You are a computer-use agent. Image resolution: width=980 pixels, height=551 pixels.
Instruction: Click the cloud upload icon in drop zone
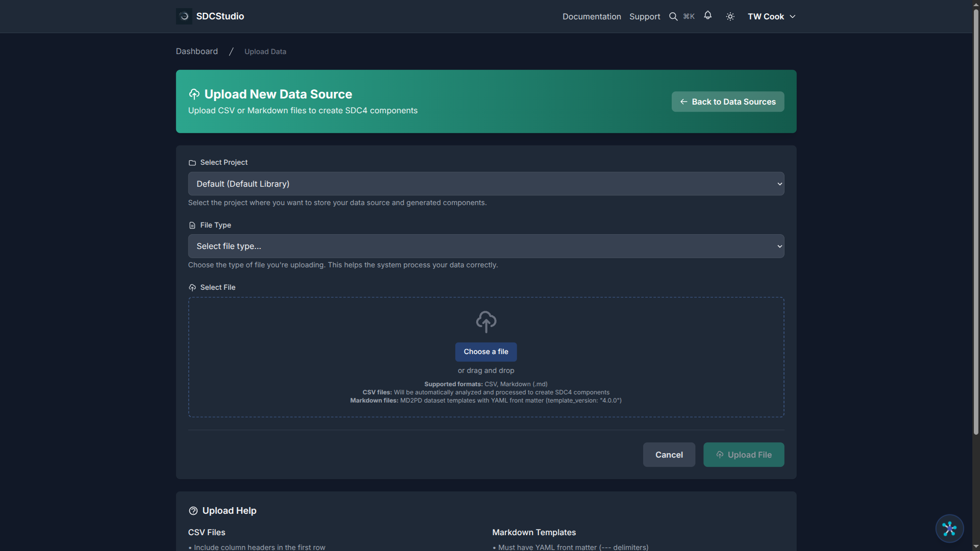pyautogui.click(x=485, y=321)
